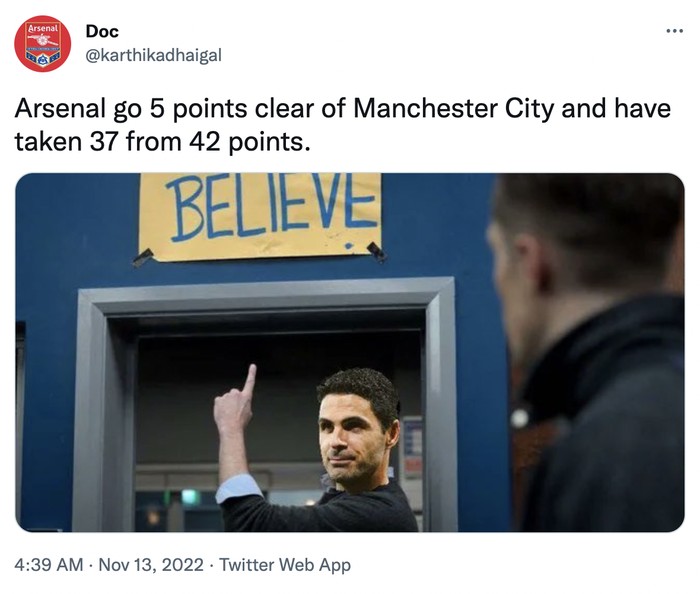Click the raised pointing finger in the photo
Viewport: 700px width, 594px height.
[x=248, y=380]
